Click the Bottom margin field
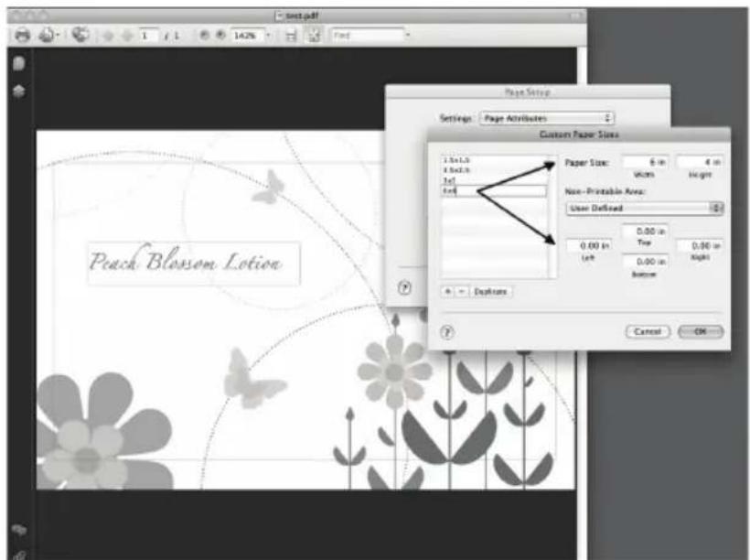 pyautogui.click(x=645, y=262)
